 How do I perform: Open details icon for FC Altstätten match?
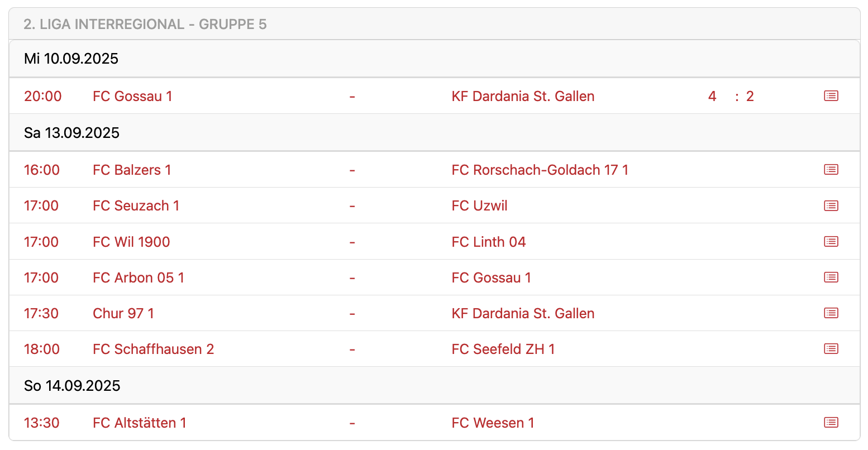831,423
